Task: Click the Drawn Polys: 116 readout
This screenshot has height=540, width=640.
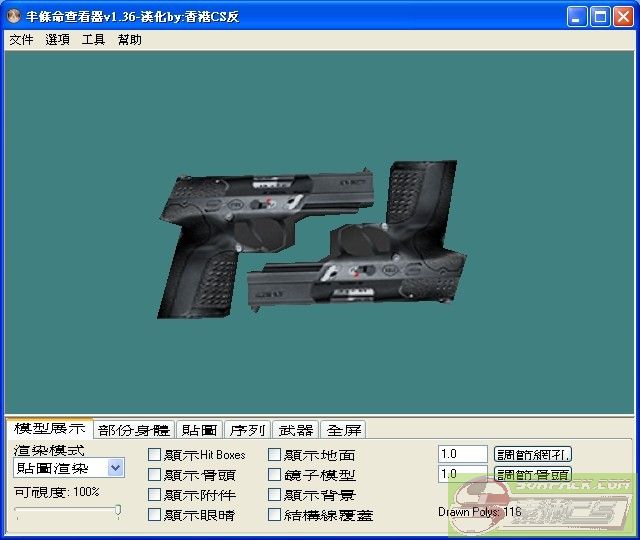Action: click(480, 511)
